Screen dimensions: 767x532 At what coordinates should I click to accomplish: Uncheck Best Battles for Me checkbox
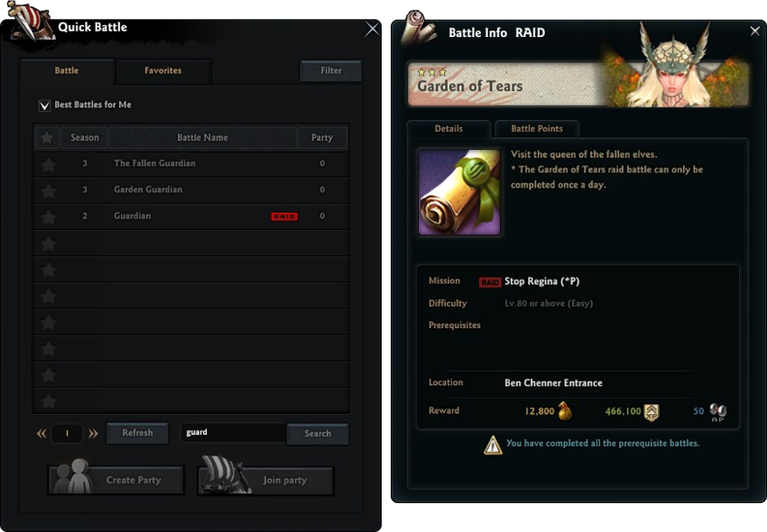point(44,105)
